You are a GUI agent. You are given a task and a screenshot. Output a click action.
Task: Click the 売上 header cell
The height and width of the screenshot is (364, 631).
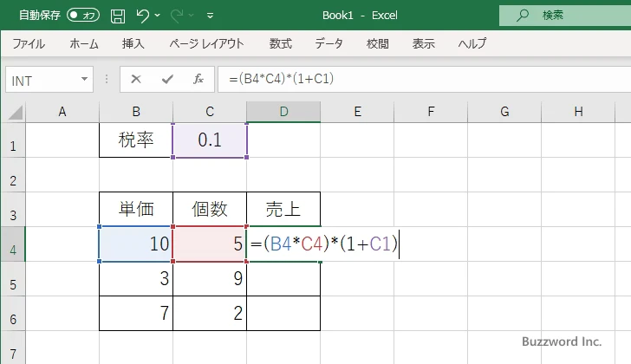click(x=283, y=209)
